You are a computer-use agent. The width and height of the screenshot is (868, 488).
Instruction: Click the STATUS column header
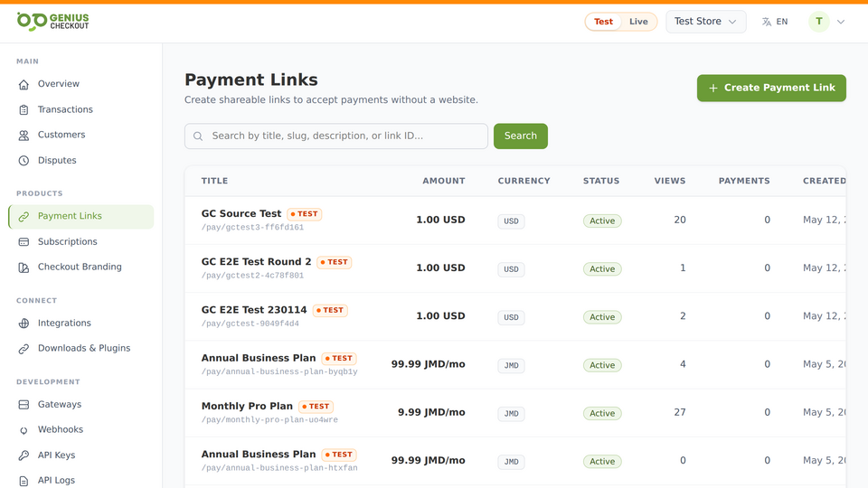[x=601, y=181]
